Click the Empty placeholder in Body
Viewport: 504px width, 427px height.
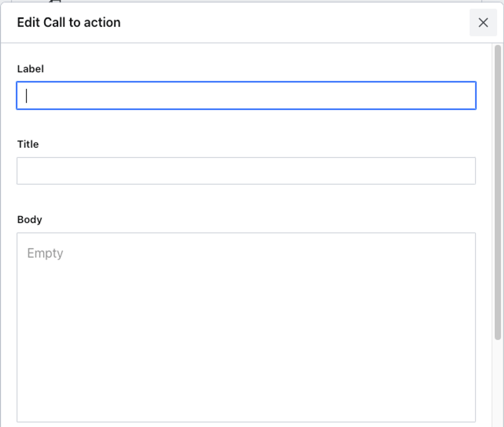click(x=45, y=253)
